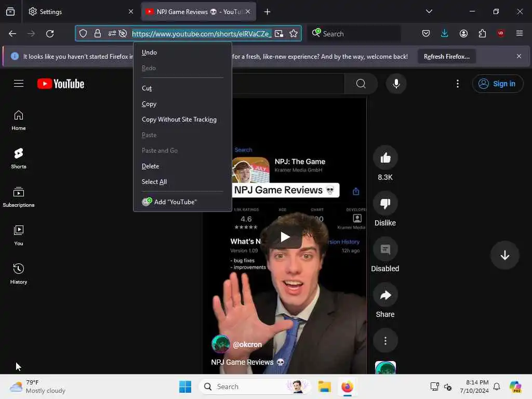Image resolution: width=532 pixels, height=399 pixels.
Task: Open Subscriptions in YouTube sidebar
Action: click(19, 197)
